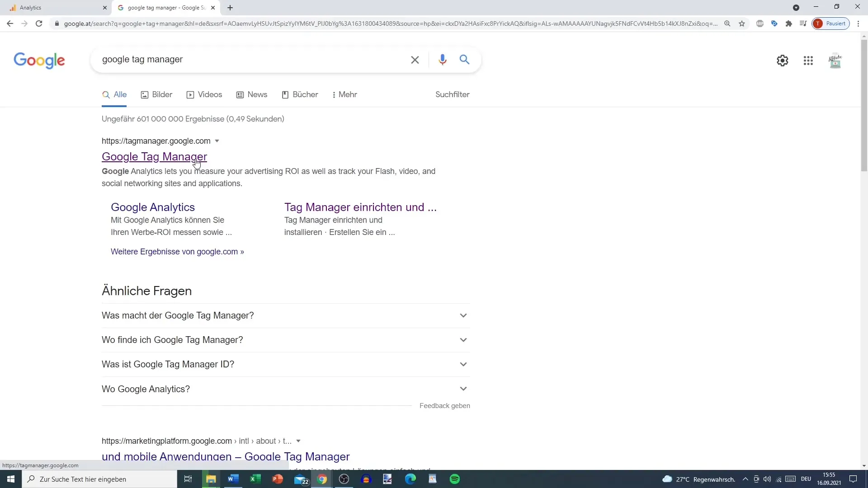The width and height of the screenshot is (868, 488).
Task: Expand 'Was ist Google Tag Manager ID?'
Action: (x=286, y=364)
